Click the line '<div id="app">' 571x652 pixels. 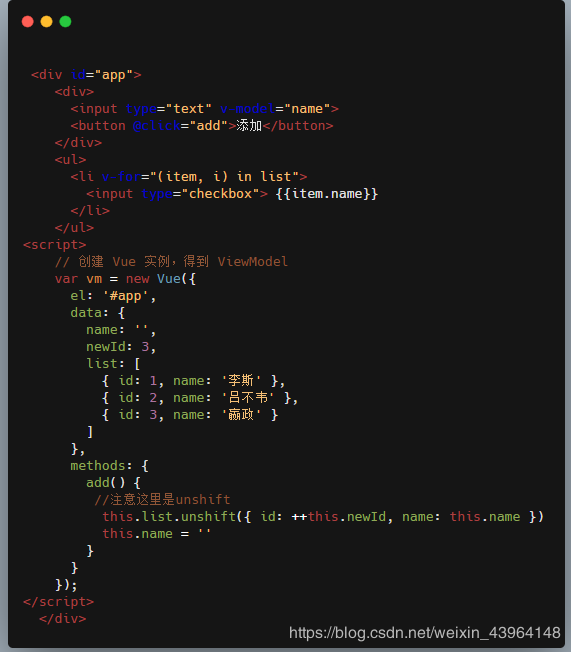[86, 75]
